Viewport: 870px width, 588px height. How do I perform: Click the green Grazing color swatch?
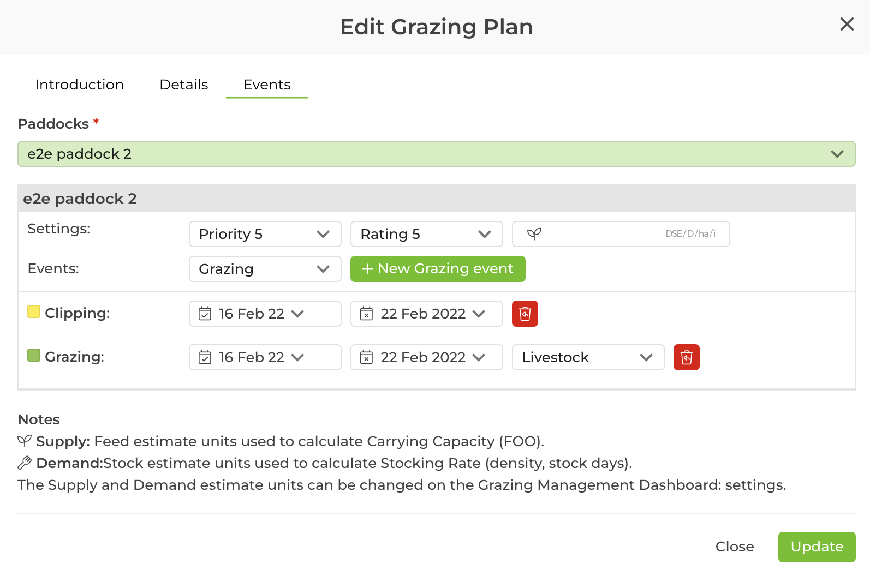tap(34, 356)
